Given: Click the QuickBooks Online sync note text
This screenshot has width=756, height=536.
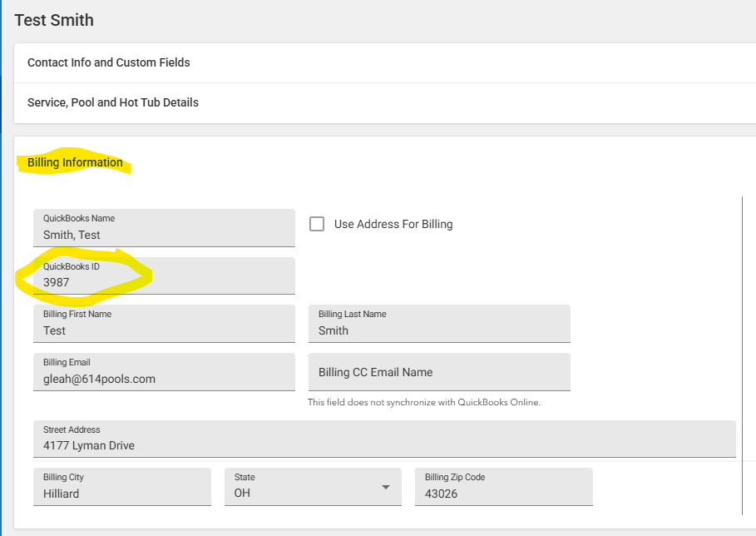Looking at the screenshot, I should [423, 402].
